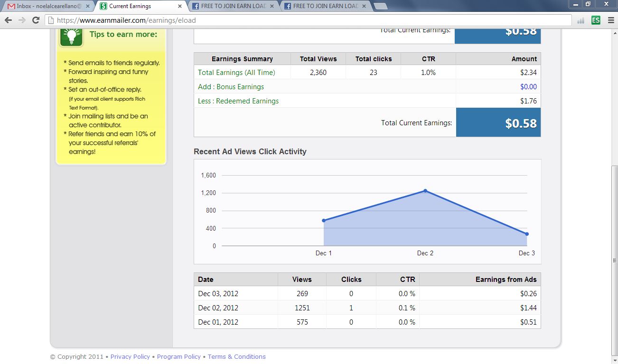Select the 269 views cell
Image resolution: width=618 pixels, height=364 pixels.
[302, 294]
